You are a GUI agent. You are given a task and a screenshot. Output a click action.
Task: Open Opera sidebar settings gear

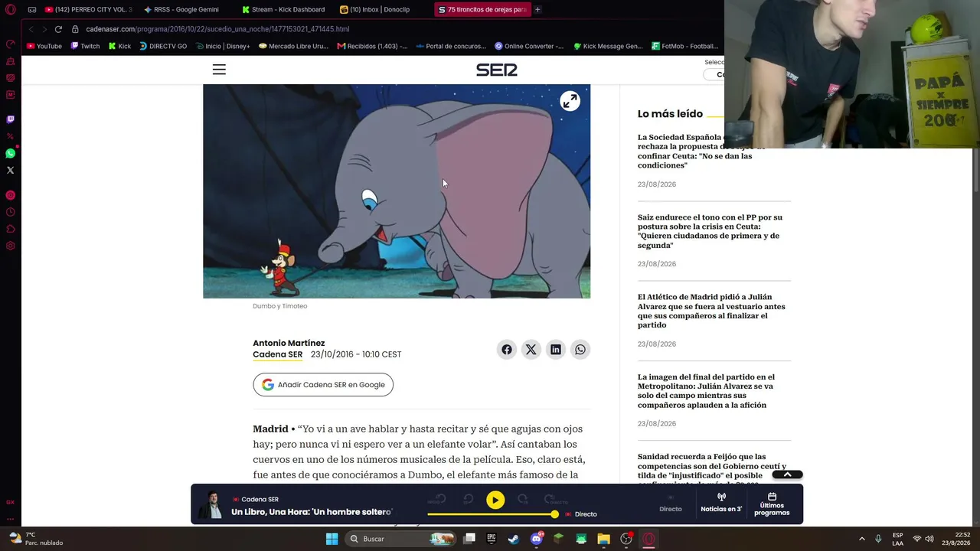point(11,246)
